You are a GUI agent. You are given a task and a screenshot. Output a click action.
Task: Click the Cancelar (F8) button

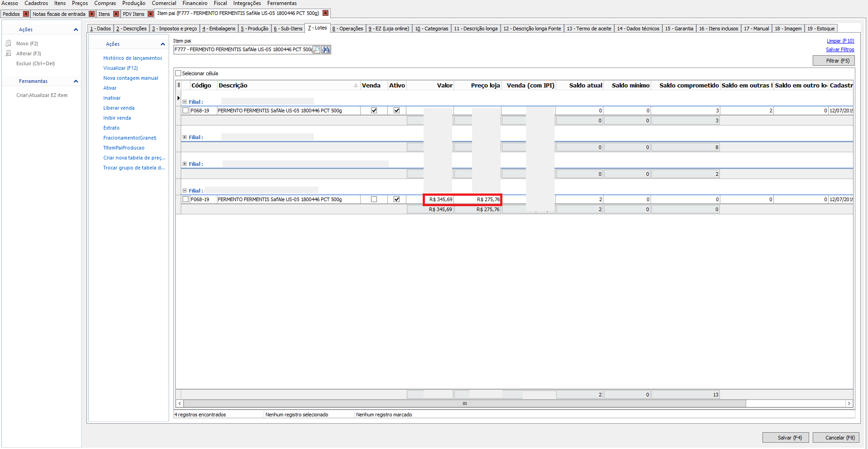pyautogui.click(x=837, y=437)
